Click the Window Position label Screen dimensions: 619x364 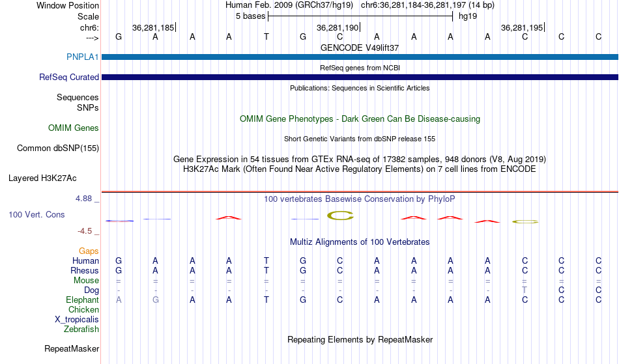click(x=68, y=5)
